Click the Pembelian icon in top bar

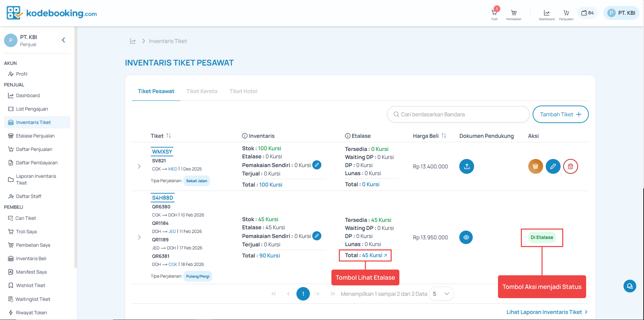(513, 13)
